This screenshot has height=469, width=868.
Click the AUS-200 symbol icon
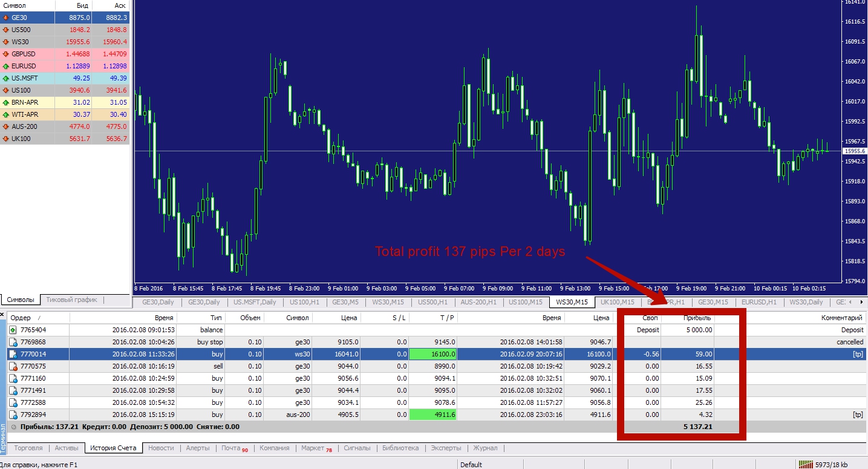click(x=6, y=126)
